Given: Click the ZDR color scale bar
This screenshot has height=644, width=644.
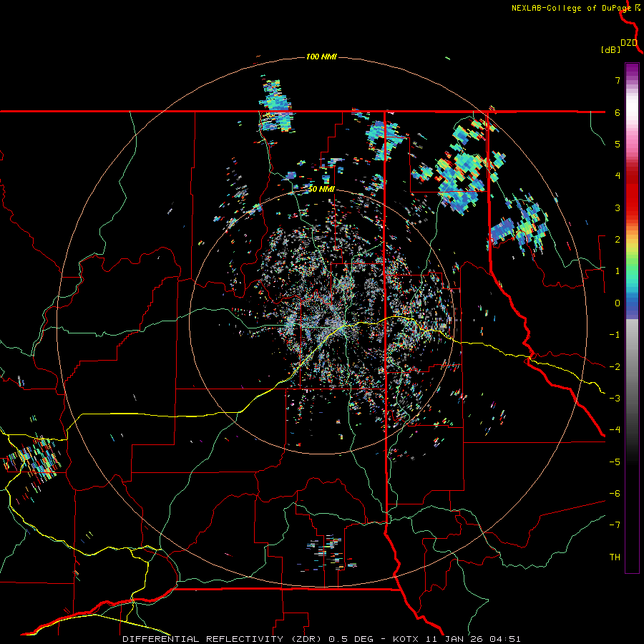Looking at the screenshot, I should [x=632, y=318].
